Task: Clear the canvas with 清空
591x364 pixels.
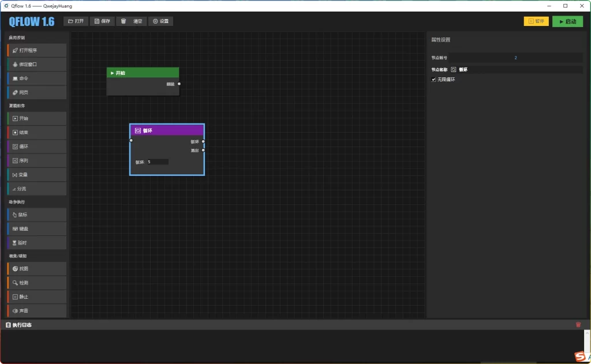Action: [131, 21]
